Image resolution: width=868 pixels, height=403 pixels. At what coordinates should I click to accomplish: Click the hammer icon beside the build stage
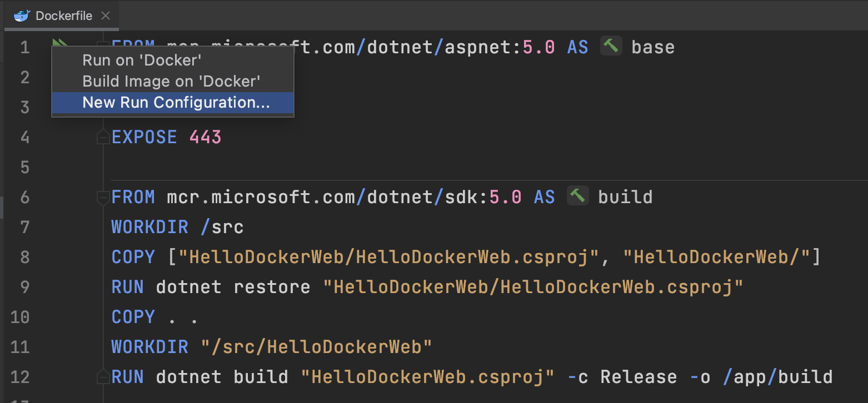(x=577, y=197)
